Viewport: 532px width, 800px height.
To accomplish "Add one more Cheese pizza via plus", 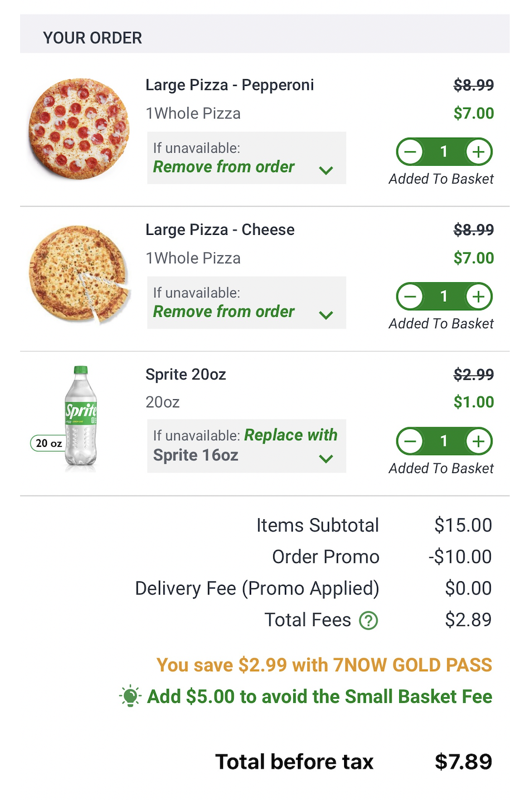I will point(478,296).
